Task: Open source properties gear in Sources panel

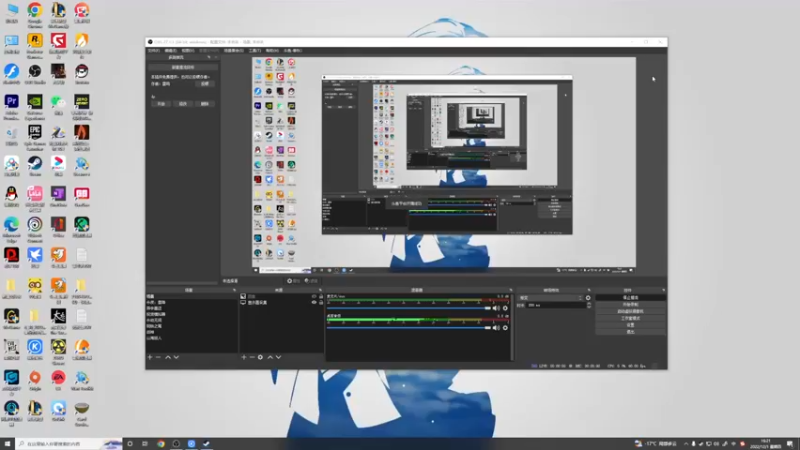Action: point(260,357)
